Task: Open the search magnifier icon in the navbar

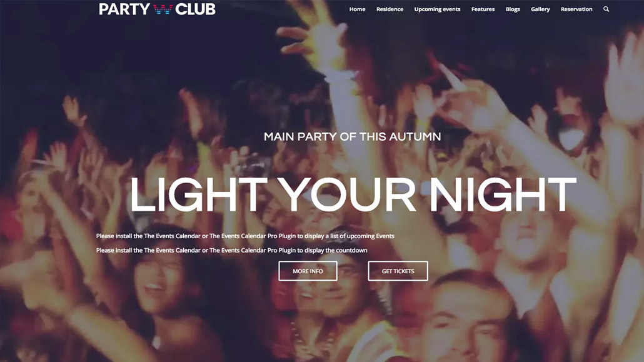Action: pyautogui.click(x=606, y=9)
